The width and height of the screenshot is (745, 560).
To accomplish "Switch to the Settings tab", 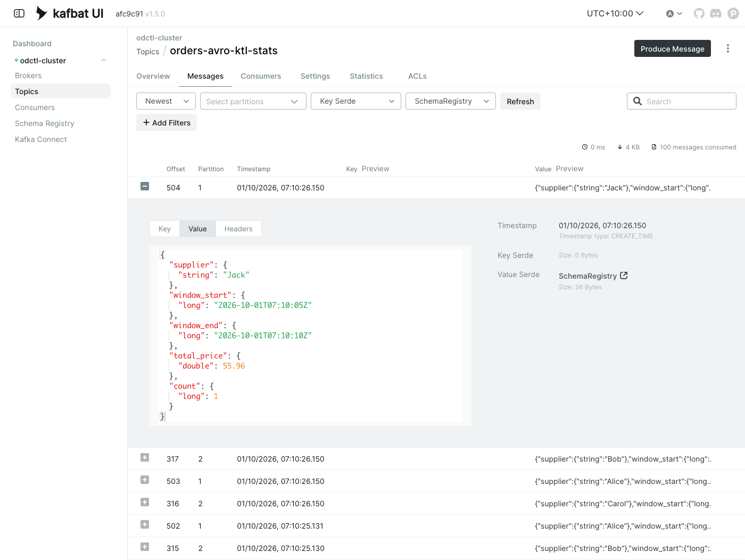I will click(x=315, y=76).
